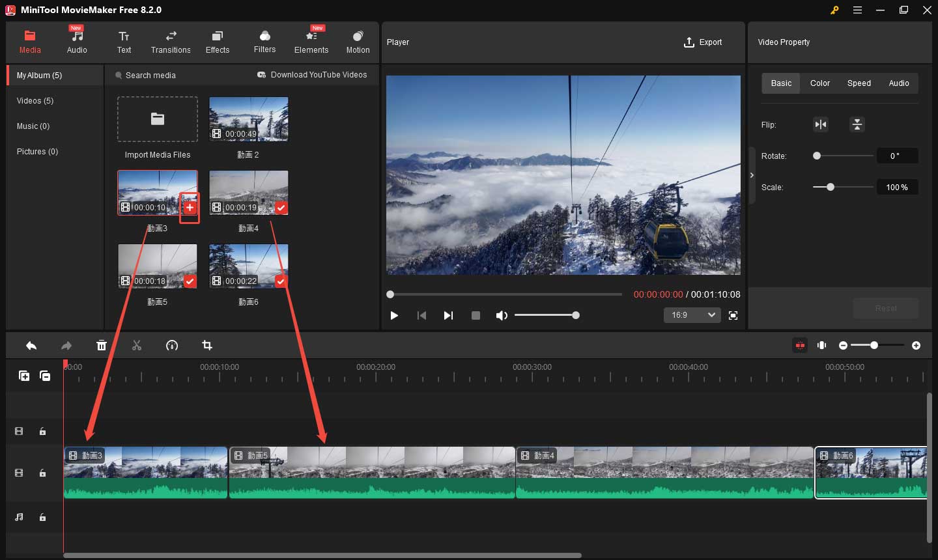
Task: Jump to next frame
Action: [x=448, y=315]
